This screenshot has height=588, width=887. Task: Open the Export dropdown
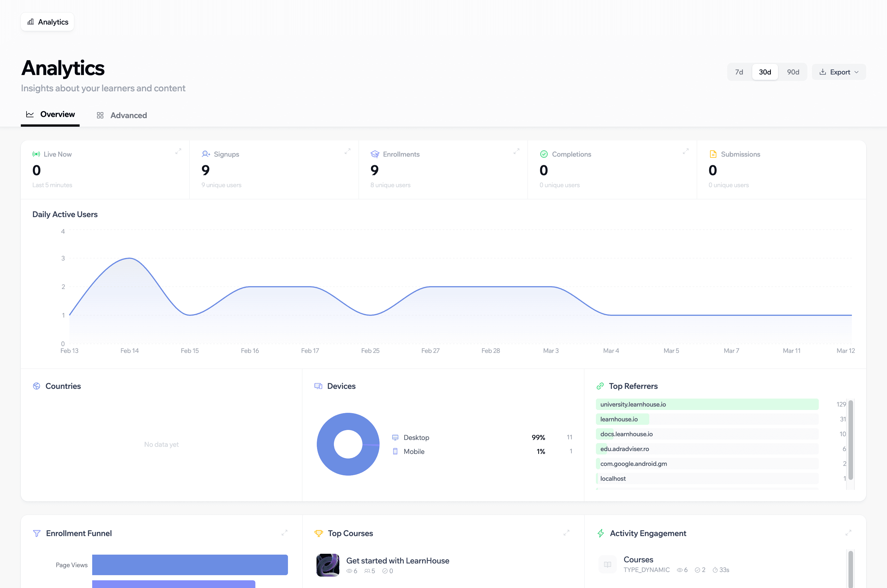838,72
